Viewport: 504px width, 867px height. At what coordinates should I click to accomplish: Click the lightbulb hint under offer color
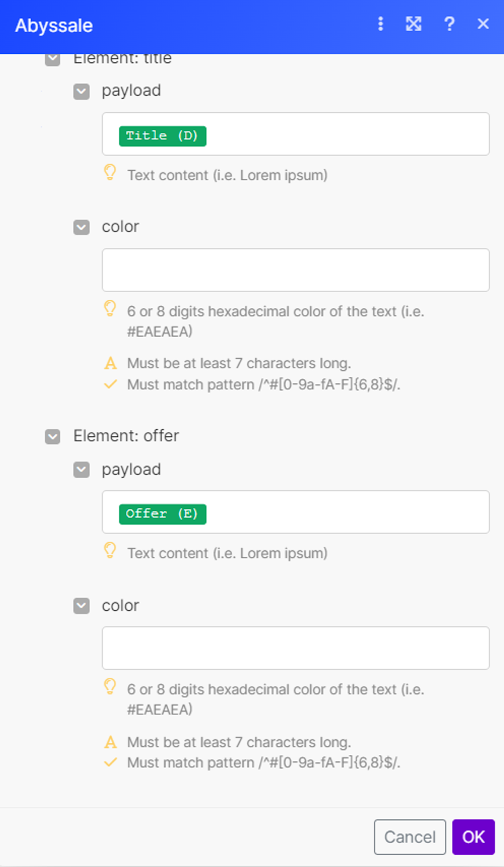coord(110,687)
